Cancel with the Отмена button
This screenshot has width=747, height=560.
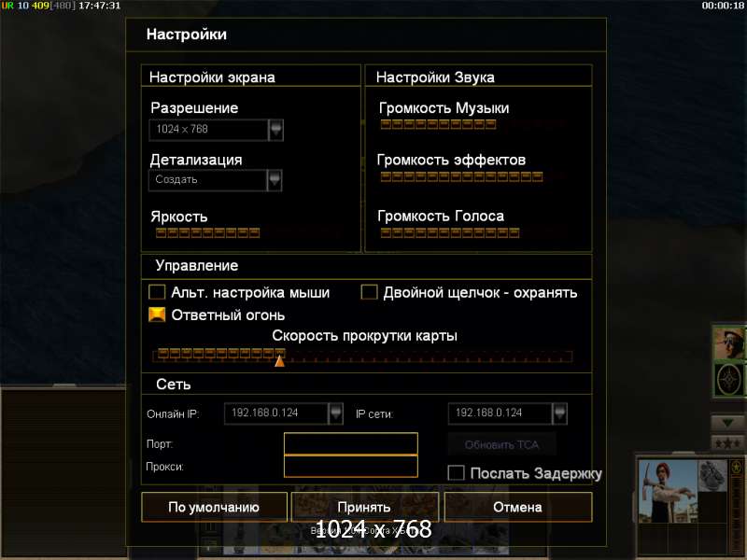coord(518,507)
